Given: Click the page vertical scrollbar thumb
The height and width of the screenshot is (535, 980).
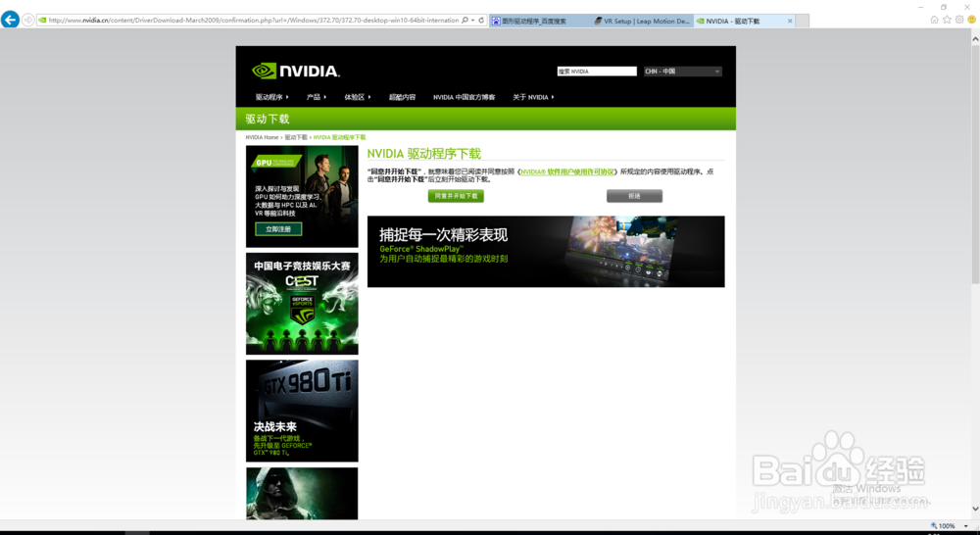Looking at the screenshot, I should tap(975, 163).
